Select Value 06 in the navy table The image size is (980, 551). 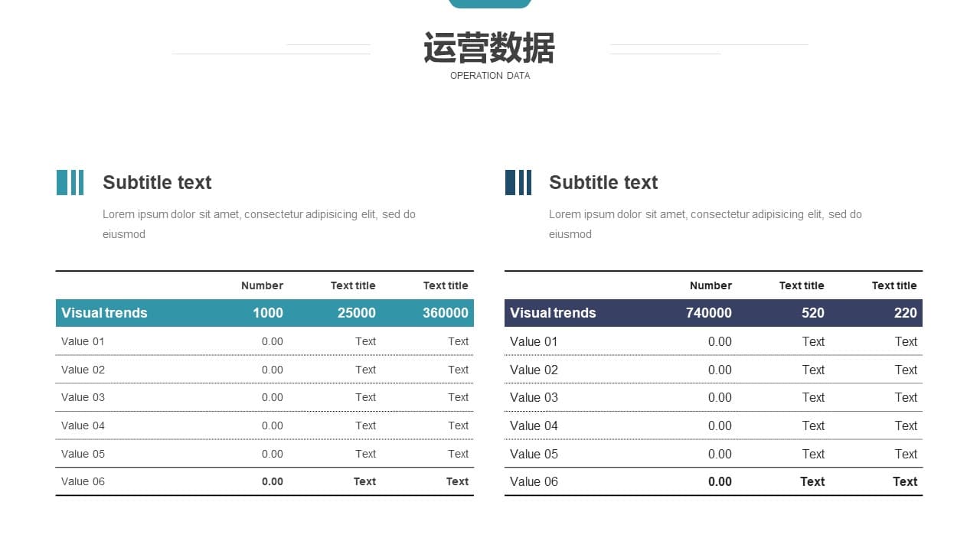click(x=534, y=481)
